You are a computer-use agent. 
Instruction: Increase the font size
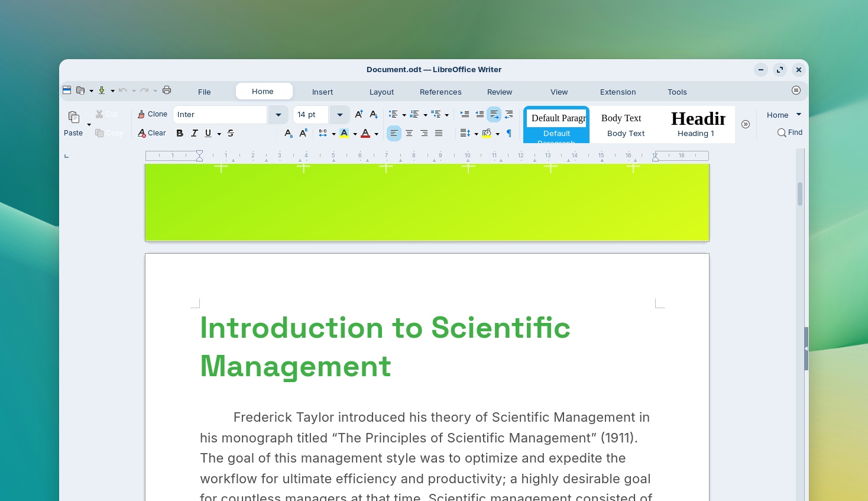click(359, 114)
